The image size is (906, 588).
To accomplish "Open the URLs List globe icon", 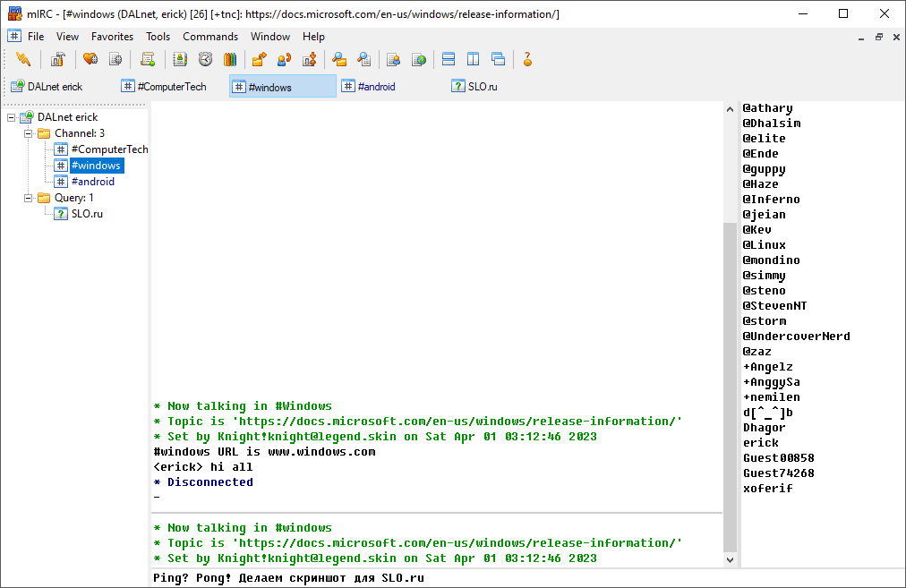I will click(419, 59).
